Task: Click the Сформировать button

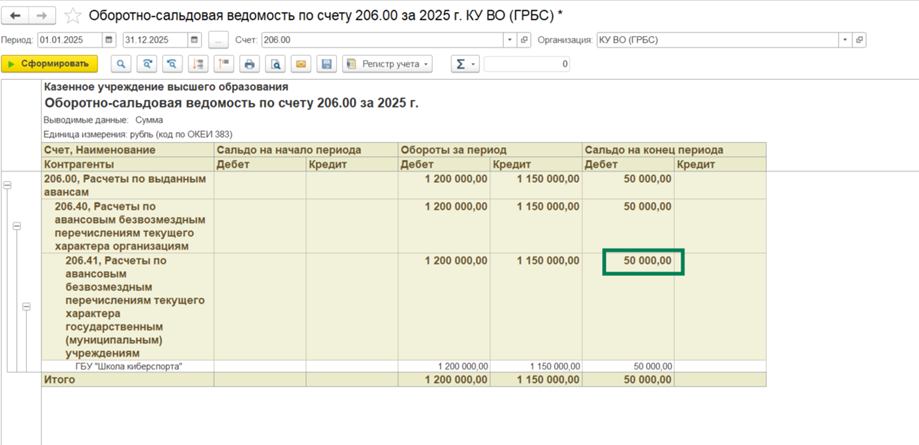Action: coord(49,64)
